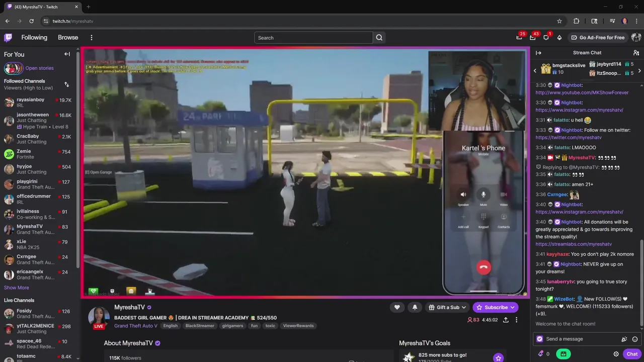The height and width of the screenshot is (362, 644).
Task: Open rayasianboy channel in sidebar
Action: coord(38,103)
